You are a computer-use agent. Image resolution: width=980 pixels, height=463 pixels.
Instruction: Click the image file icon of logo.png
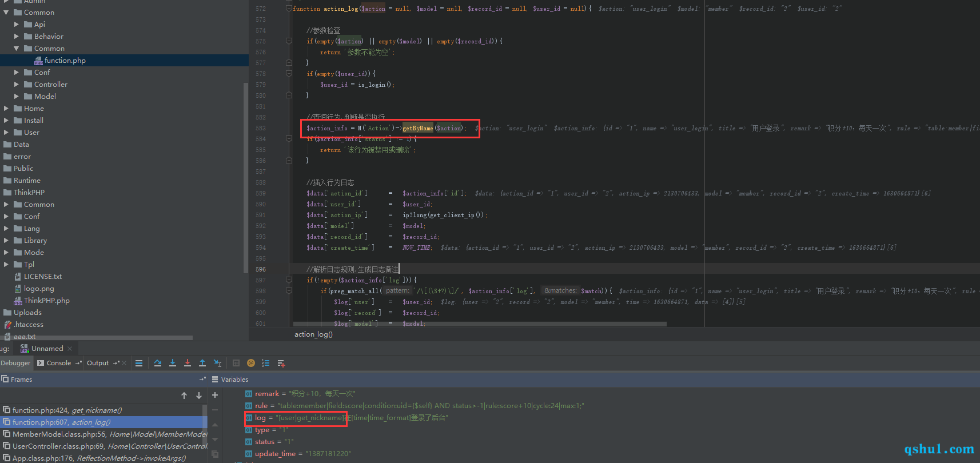(18, 289)
